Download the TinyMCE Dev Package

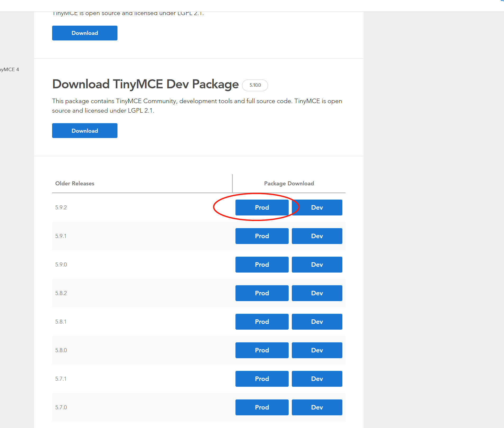84,130
